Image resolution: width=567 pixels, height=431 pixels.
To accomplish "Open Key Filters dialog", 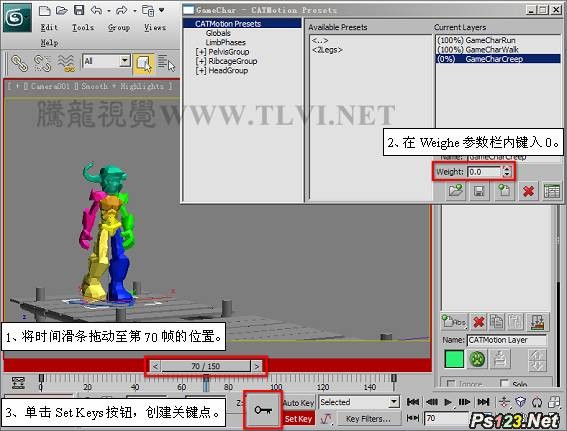I will pos(368,419).
